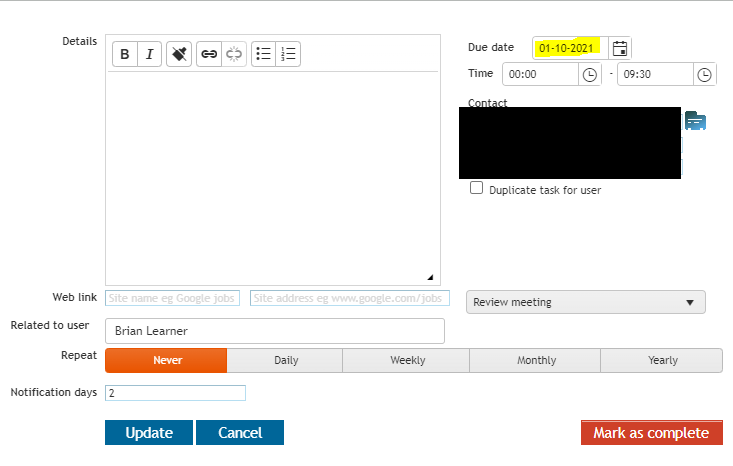Click the Update button
Viewport: 733px width, 466px height.
point(149,432)
